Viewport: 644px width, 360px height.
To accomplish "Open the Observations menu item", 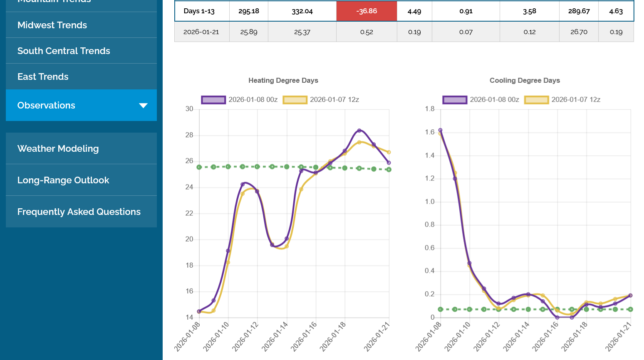I will [x=46, y=106].
